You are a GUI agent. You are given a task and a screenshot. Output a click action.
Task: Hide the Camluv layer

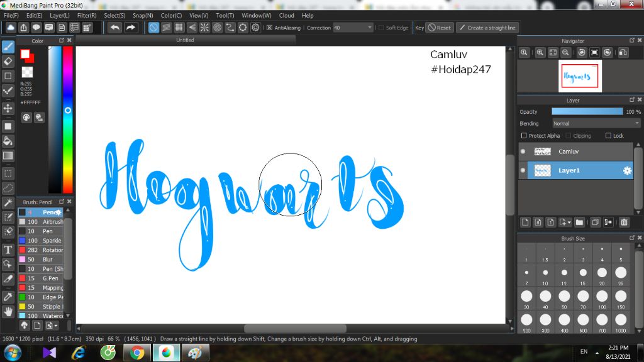point(523,151)
